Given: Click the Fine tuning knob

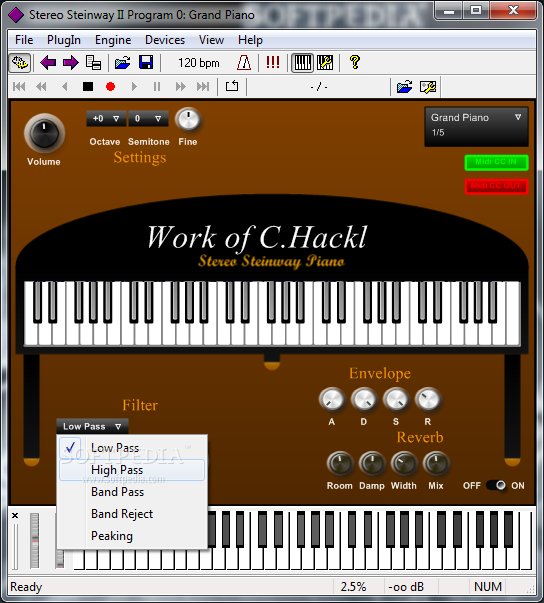Looking at the screenshot, I should coord(188,119).
